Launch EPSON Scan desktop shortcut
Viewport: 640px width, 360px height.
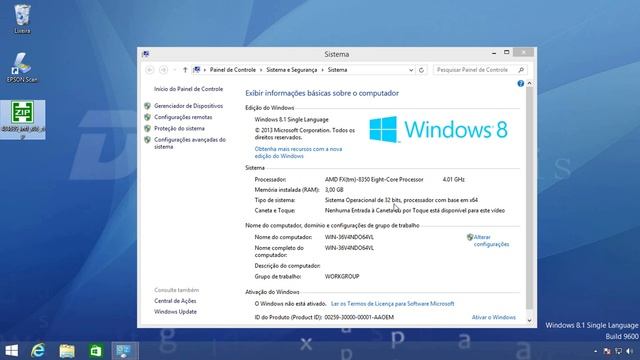(22, 68)
